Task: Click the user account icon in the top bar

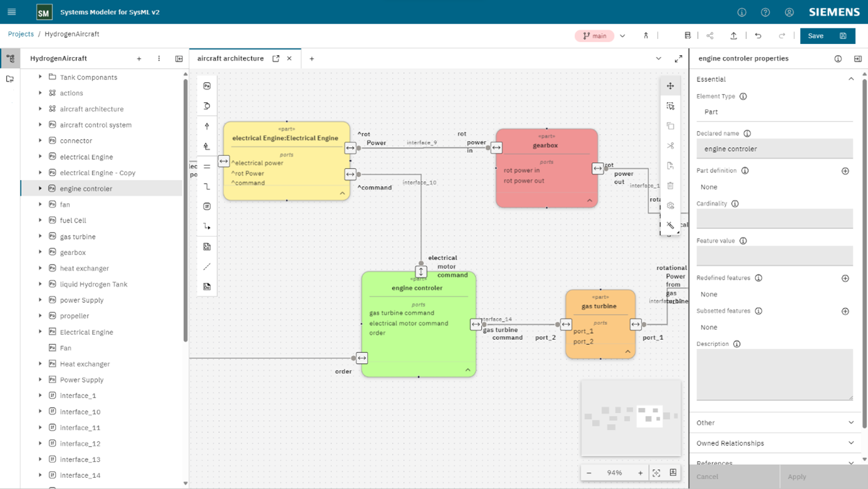Action: point(789,12)
